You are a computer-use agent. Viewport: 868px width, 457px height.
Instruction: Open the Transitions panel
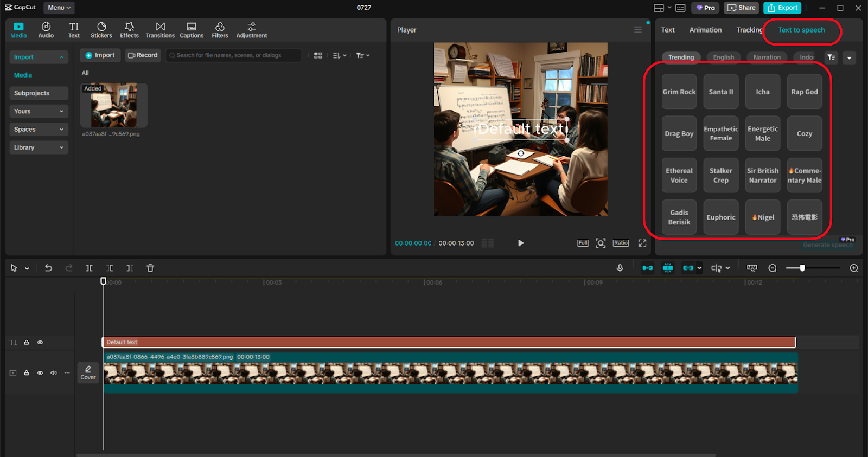pos(160,30)
